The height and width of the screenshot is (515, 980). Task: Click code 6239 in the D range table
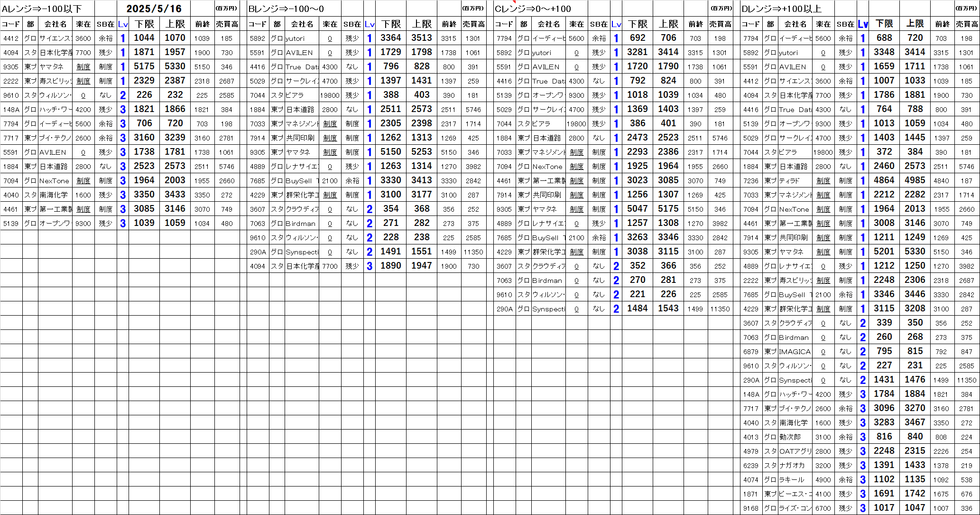coord(751,466)
